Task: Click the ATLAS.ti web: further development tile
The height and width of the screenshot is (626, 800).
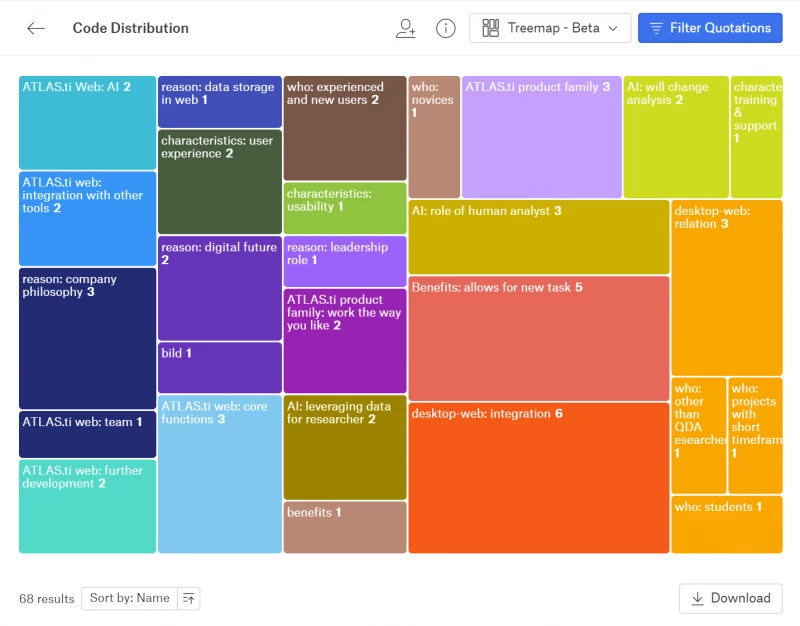Action: tap(88, 506)
